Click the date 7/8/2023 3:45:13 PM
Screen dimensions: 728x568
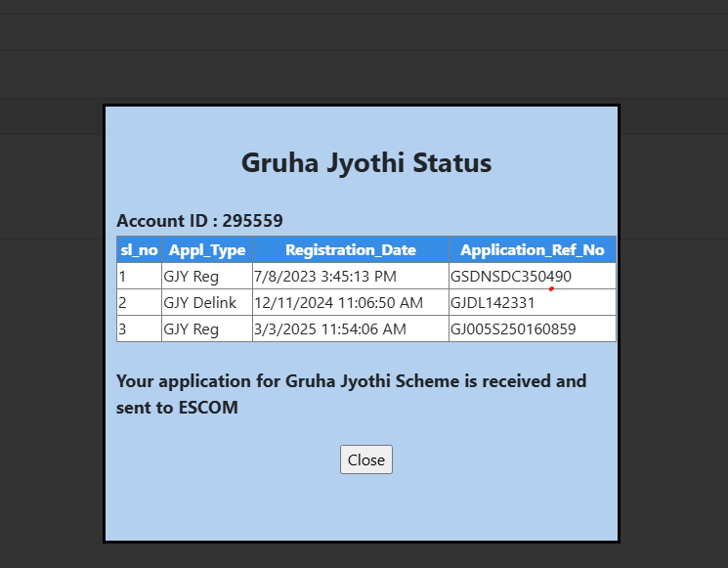tap(325, 277)
